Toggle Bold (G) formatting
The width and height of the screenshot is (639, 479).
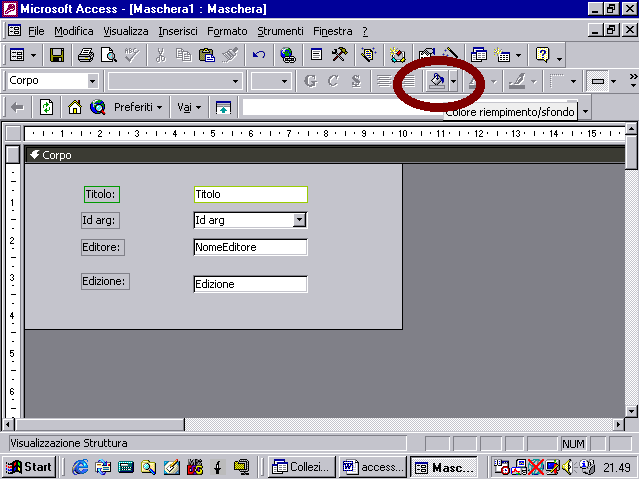311,81
